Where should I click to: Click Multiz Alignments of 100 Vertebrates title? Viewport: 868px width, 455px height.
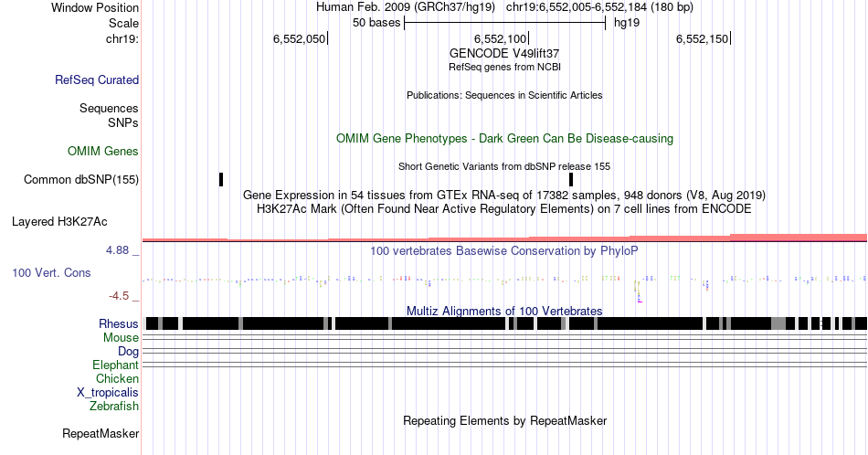tap(504, 311)
